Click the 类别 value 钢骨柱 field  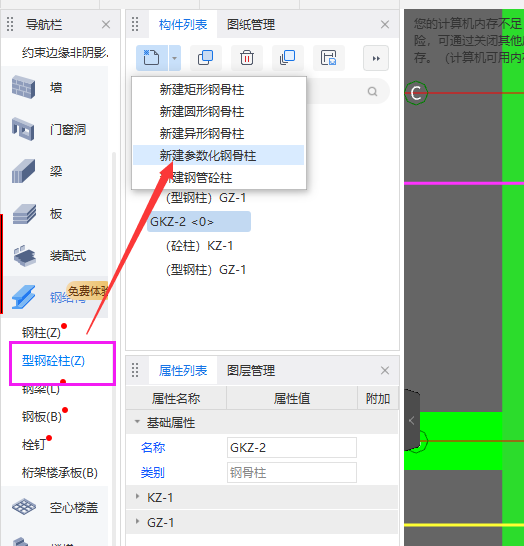292,473
